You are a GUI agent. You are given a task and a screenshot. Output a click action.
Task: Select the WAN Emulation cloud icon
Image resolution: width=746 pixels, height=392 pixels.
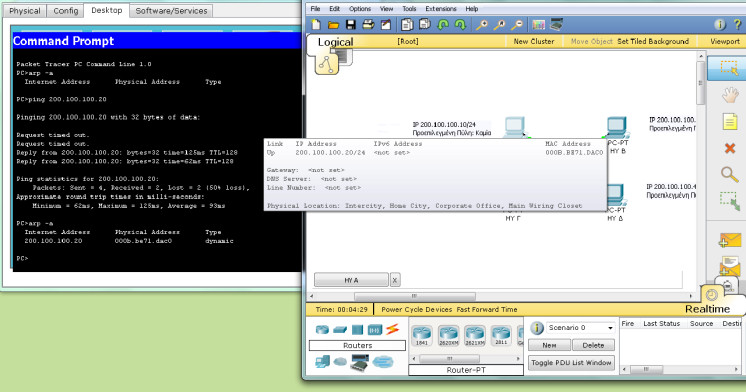tap(340, 362)
